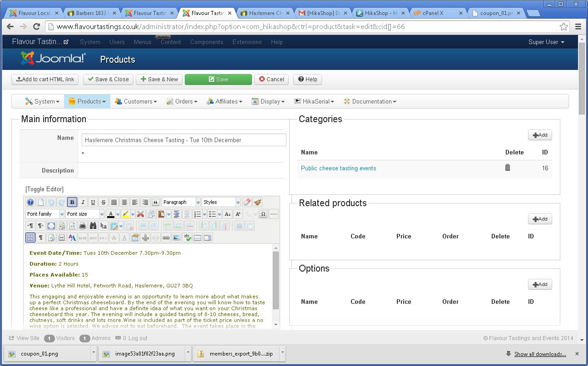Image resolution: width=588 pixels, height=366 pixels.
Task: Copy selection using the editor copy icon
Action: [x=151, y=214]
